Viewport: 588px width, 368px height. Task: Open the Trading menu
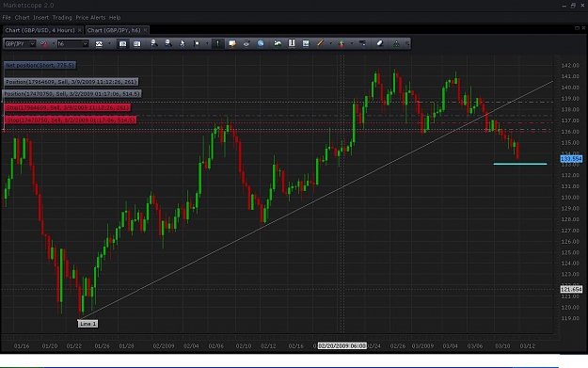(62, 18)
